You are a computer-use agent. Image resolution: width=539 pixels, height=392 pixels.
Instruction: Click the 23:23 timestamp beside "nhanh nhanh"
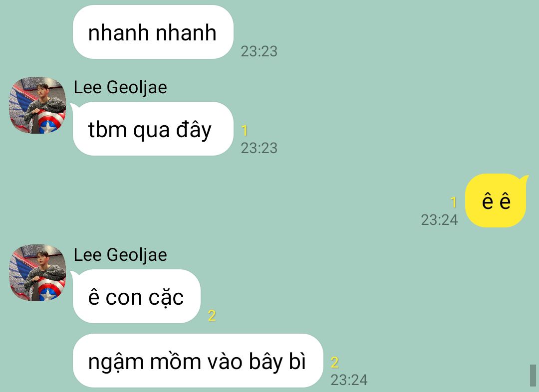coord(259,51)
